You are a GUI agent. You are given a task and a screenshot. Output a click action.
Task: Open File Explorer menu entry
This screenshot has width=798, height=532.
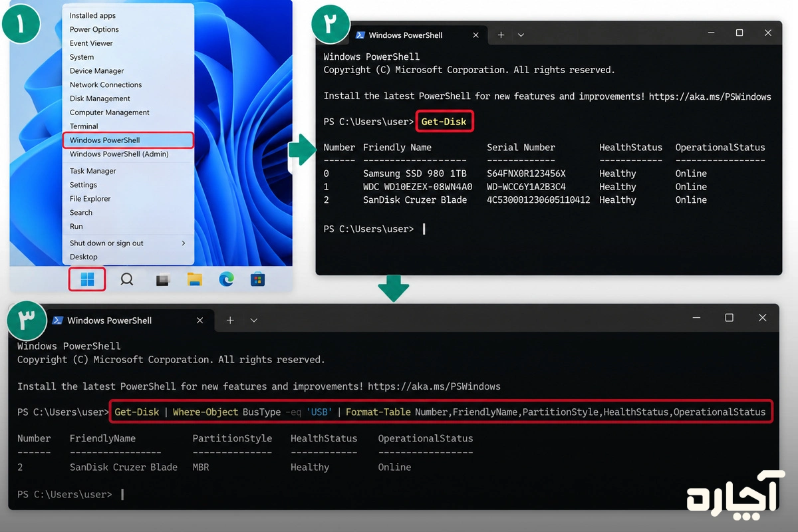90,199
